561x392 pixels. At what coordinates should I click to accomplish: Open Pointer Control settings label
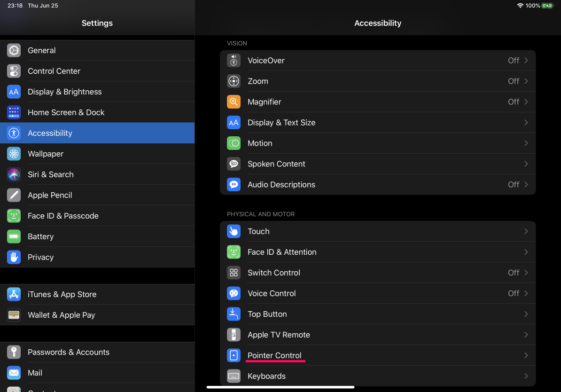click(274, 355)
